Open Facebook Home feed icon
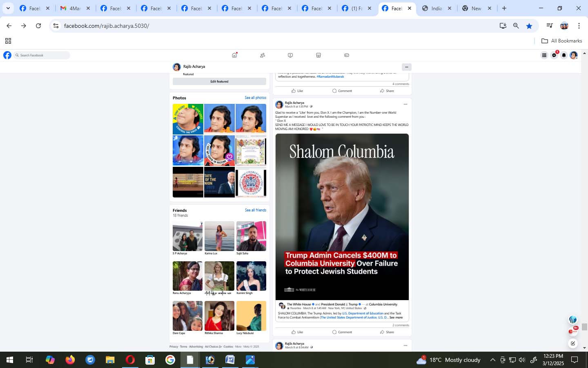Image resolution: width=588 pixels, height=368 pixels. [x=234, y=55]
